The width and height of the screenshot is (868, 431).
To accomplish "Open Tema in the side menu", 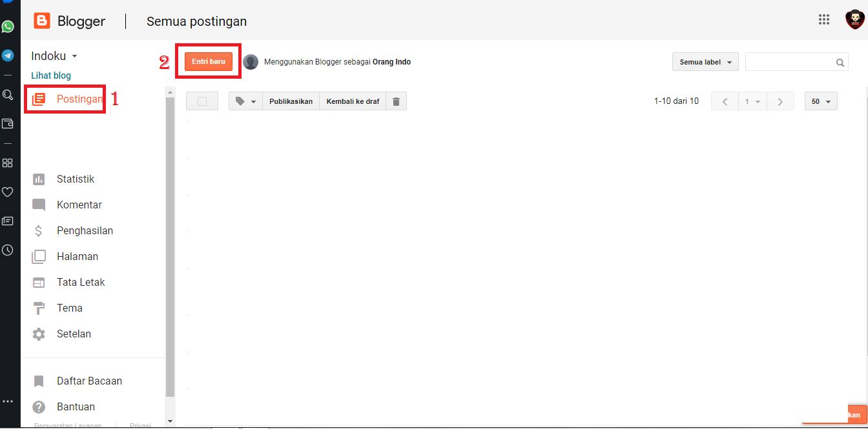I will click(x=57, y=308).
